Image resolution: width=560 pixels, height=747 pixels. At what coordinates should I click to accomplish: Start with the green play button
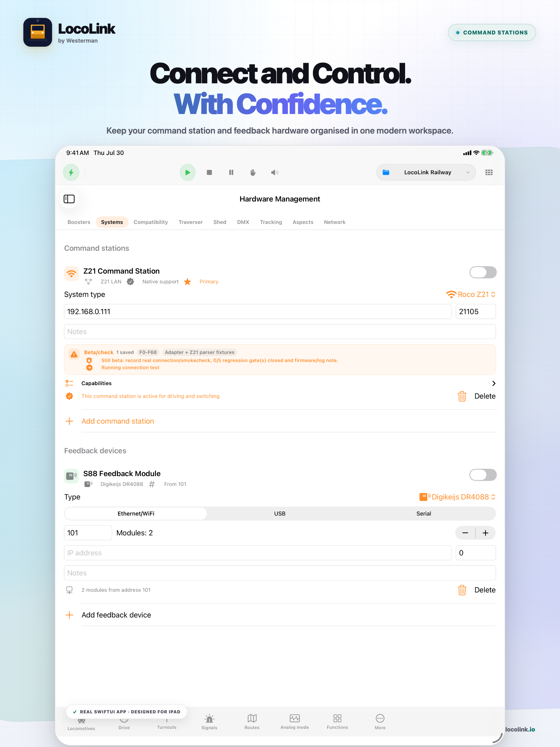188,173
